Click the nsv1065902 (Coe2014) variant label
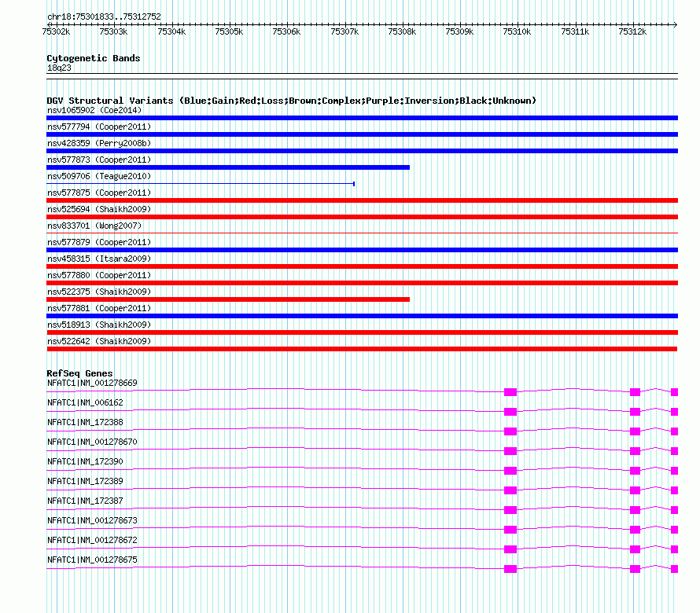This screenshot has width=700, height=613. click(94, 110)
